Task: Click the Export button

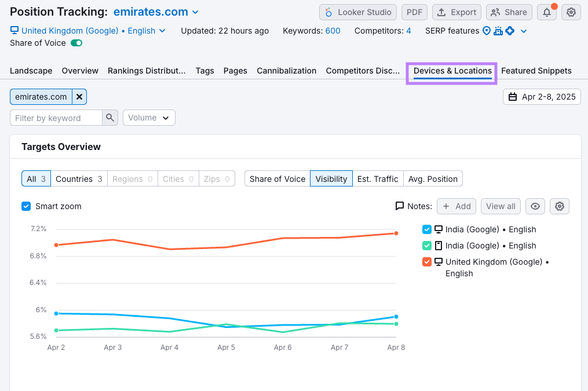Action: 457,12
